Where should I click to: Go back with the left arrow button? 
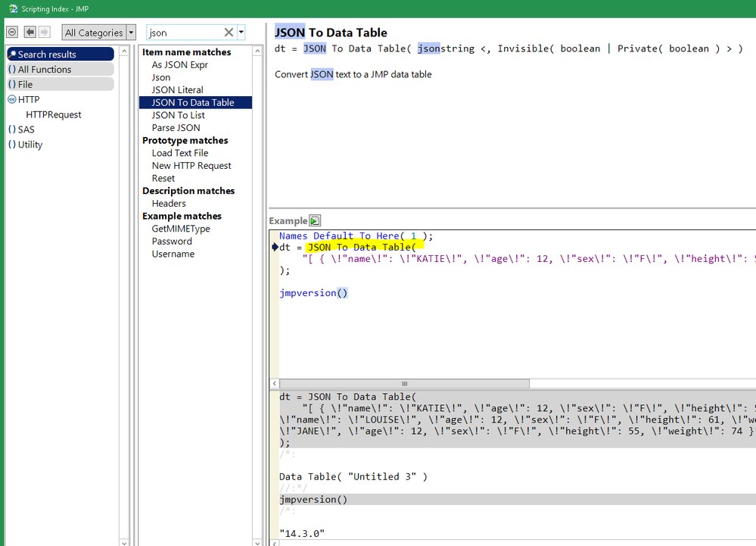30,32
